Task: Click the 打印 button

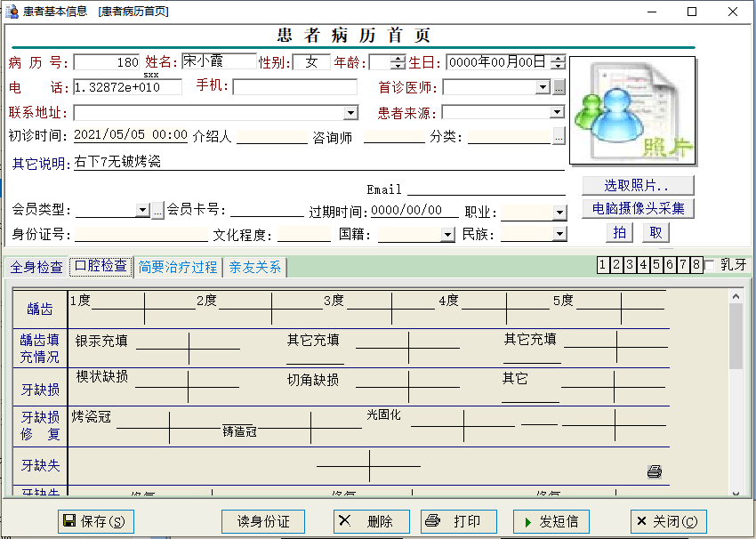Action: (459, 521)
